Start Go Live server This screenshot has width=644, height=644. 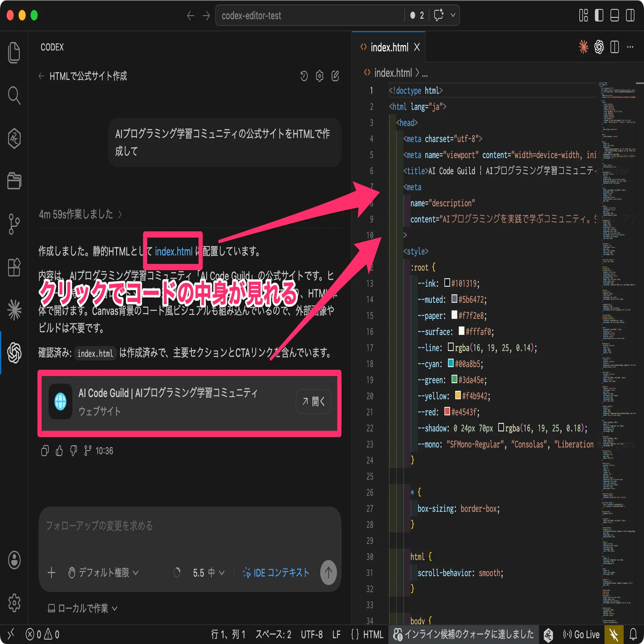[581, 635]
